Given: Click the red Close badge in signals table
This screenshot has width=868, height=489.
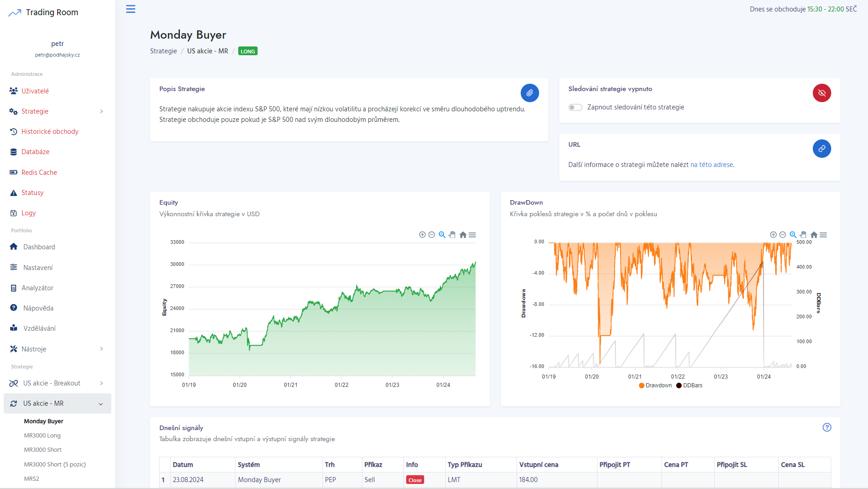Looking at the screenshot, I should click(415, 480).
